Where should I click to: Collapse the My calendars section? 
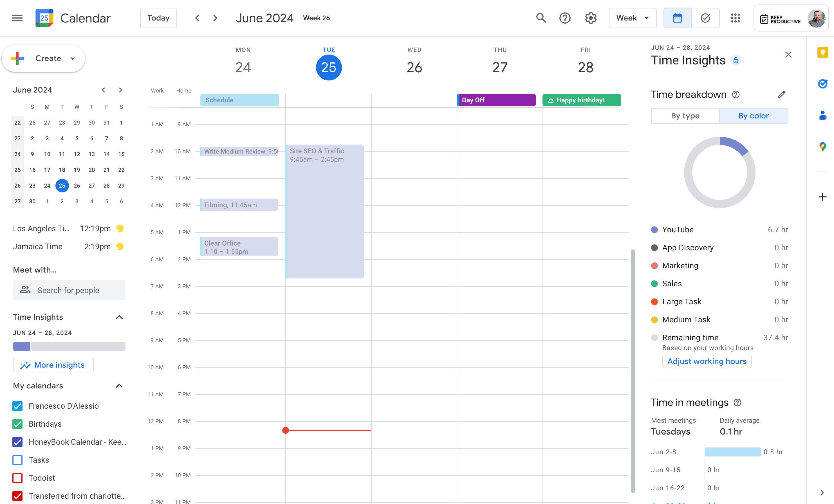119,386
